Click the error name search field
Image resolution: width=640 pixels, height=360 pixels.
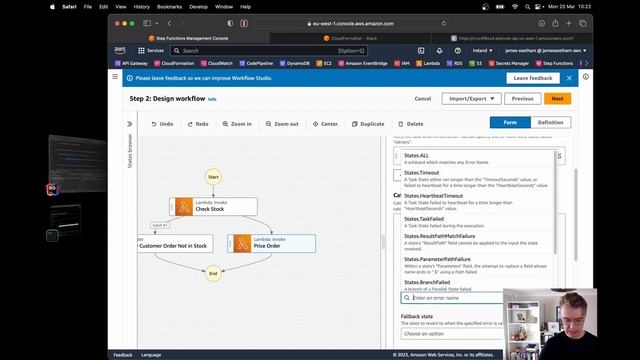452,298
